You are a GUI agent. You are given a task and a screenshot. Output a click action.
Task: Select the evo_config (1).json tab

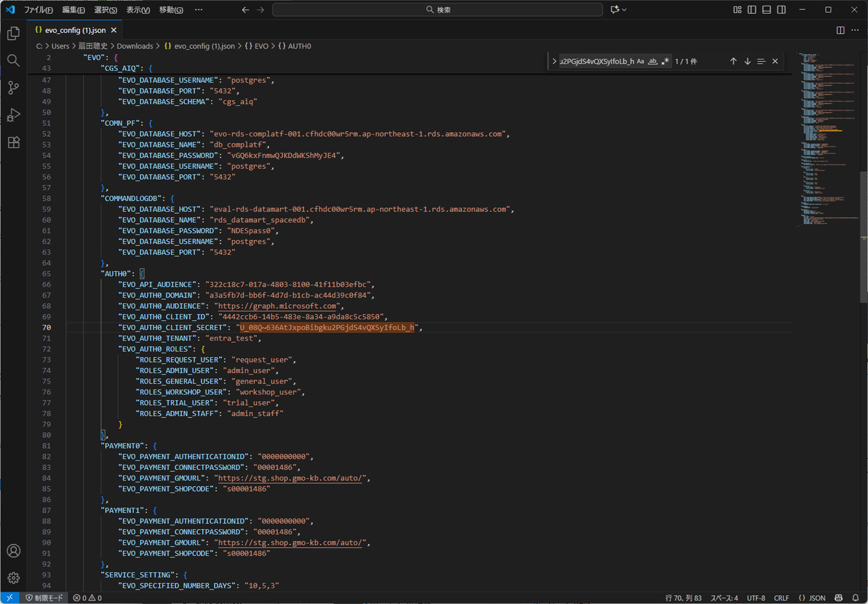pos(75,30)
